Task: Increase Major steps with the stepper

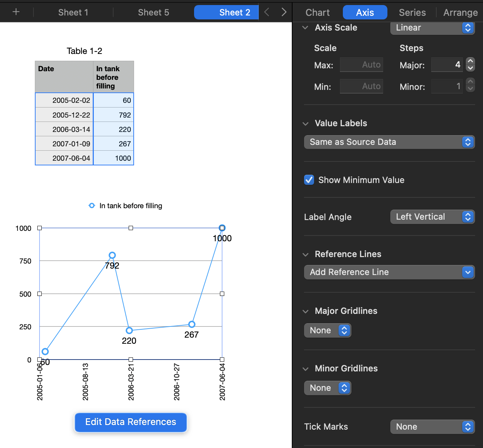Action: (x=470, y=61)
